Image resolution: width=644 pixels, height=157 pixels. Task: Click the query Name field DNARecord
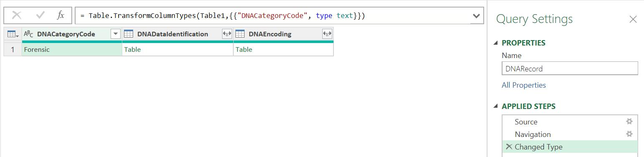click(570, 68)
